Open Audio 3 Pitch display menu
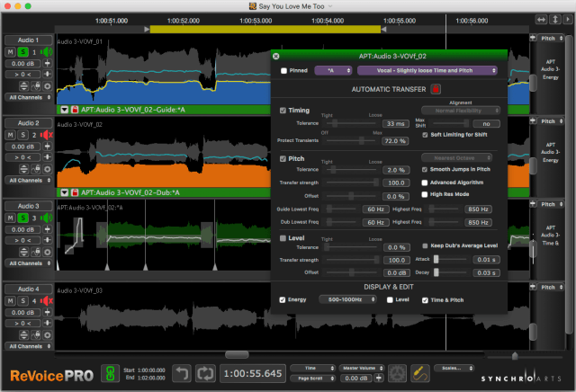Screen dimensions: 576x392 [551, 204]
